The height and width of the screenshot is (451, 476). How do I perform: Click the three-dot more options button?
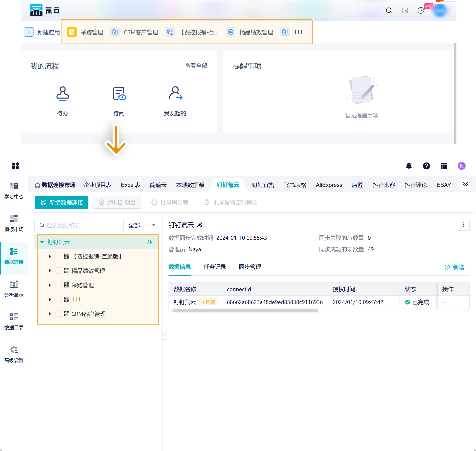click(x=463, y=225)
